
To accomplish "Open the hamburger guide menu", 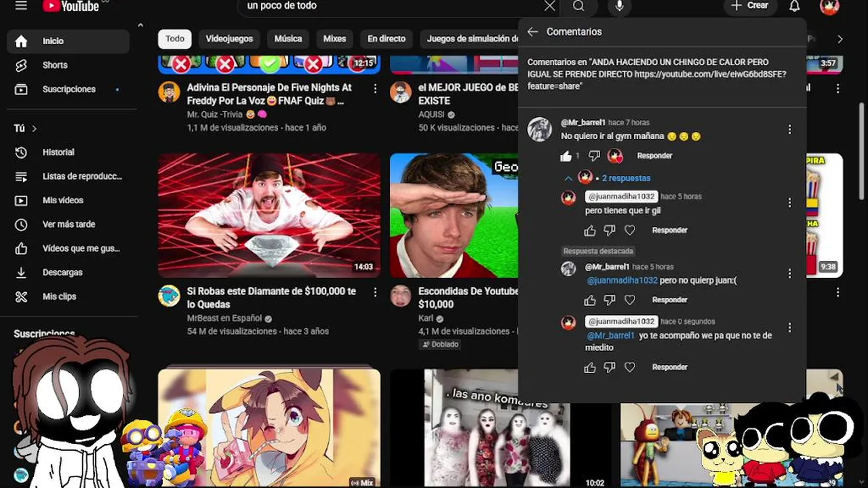I will [x=21, y=5].
